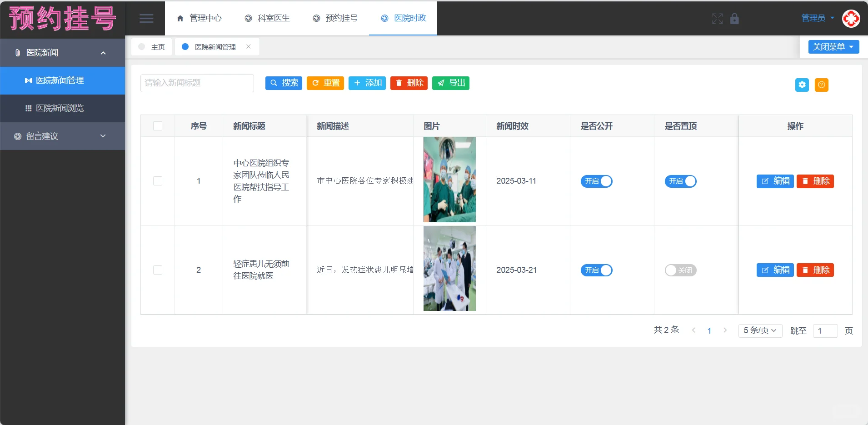Viewport: 868px width, 425px height.
Task: Click the hamburger sidebar collapse icon
Action: (x=146, y=18)
